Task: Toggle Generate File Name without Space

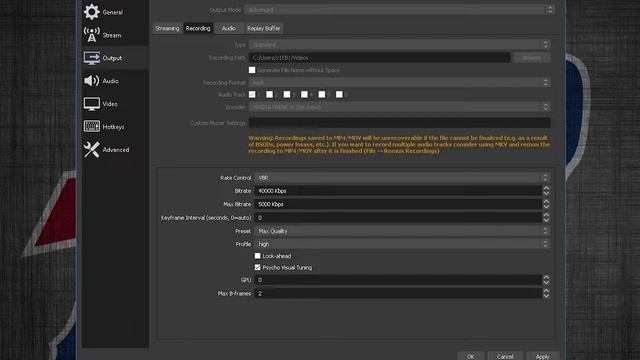Action: 252,70
